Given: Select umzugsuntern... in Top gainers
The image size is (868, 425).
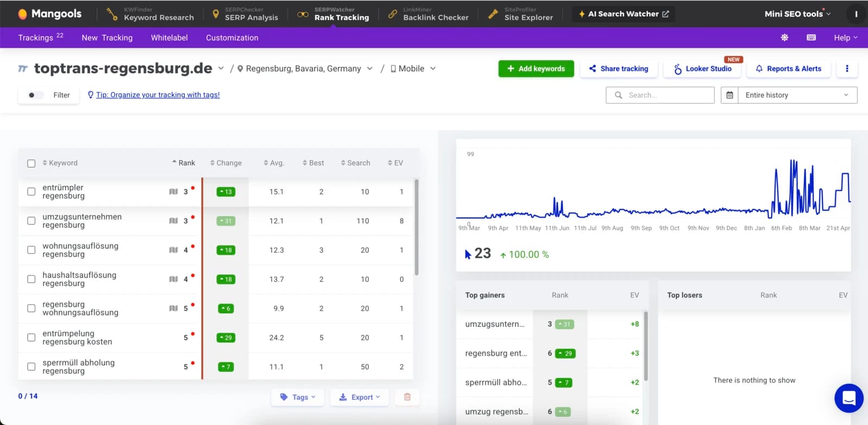Looking at the screenshot, I should coord(495,324).
